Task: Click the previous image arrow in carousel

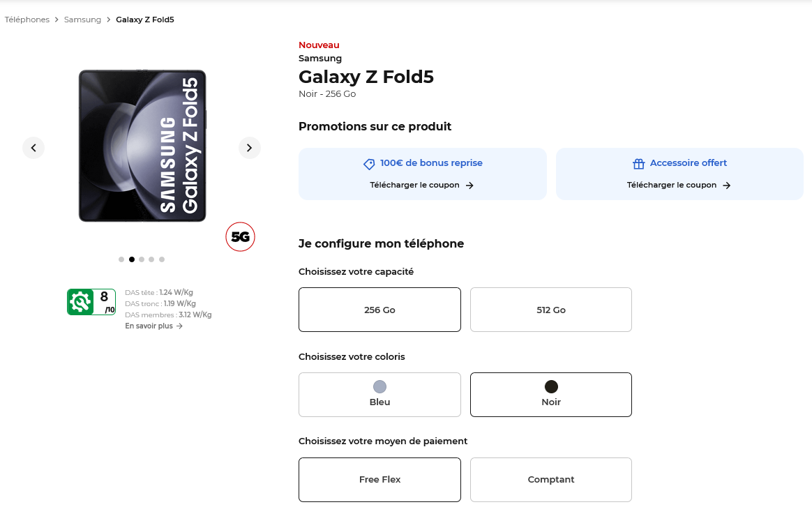Action: pos(33,148)
